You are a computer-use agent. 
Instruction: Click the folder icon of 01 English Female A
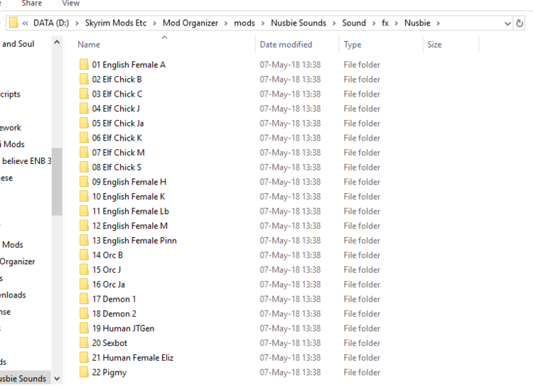tap(84, 64)
